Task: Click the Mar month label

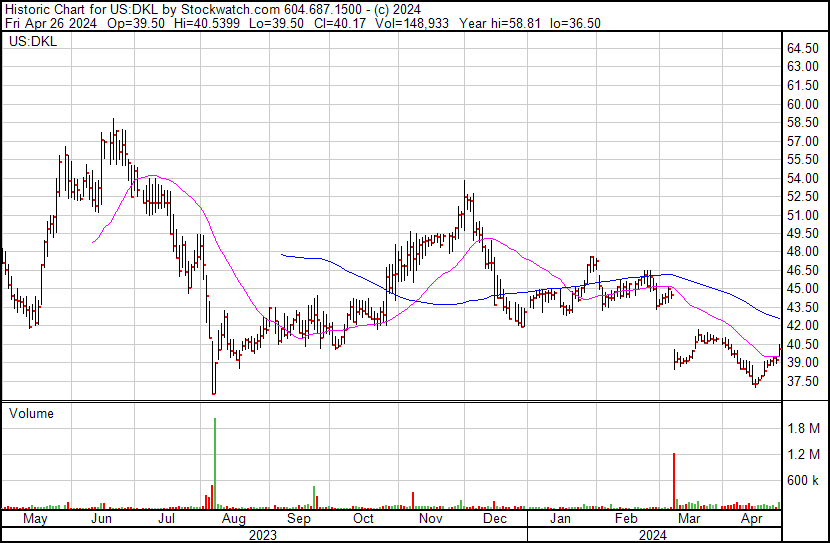Action: pyautogui.click(x=689, y=519)
